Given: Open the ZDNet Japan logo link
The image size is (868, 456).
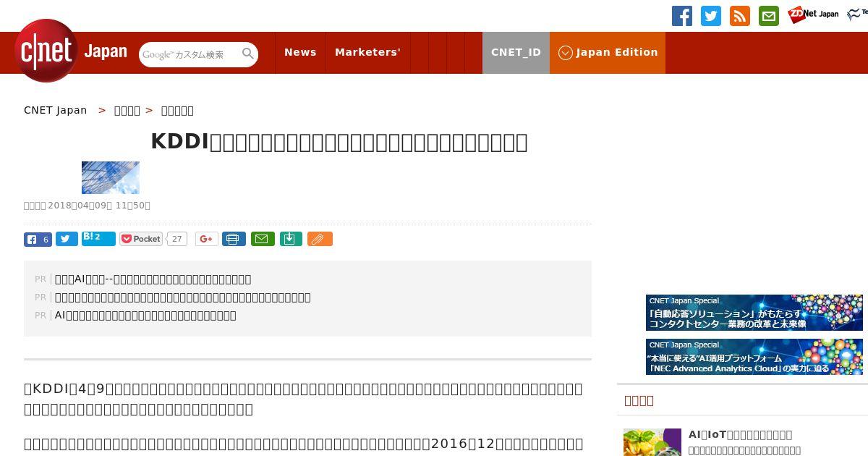Looking at the screenshot, I should pyautogui.click(x=813, y=14).
